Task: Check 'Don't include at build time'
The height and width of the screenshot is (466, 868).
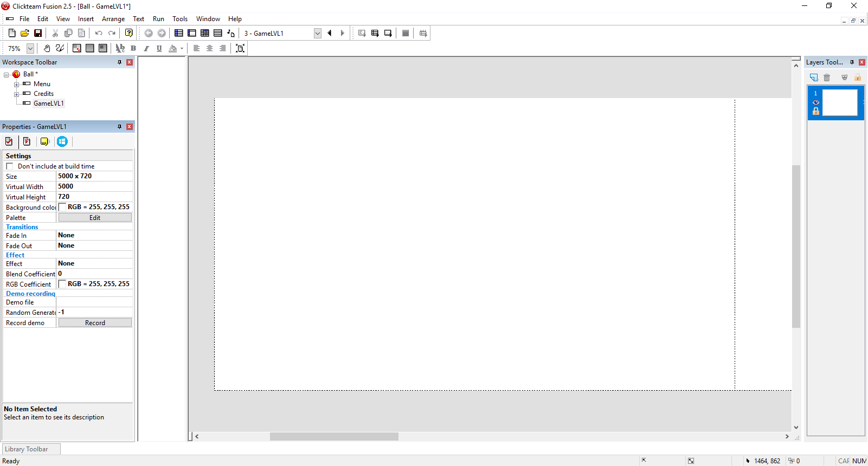Action: [10, 166]
